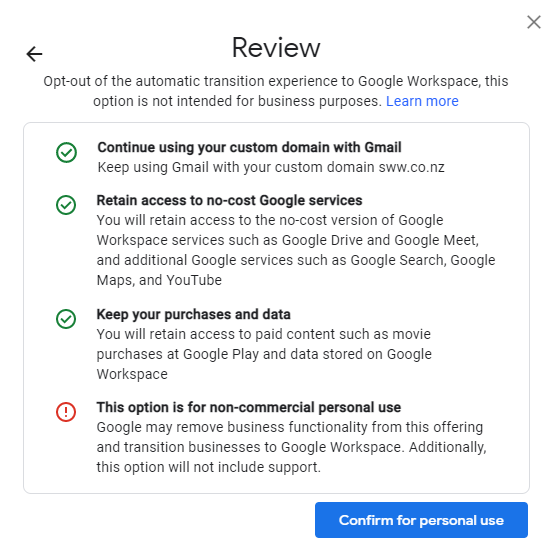Click the sww.co.nz domain text
Image resolution: width=554 pixels, height=551 pixels.
411,167
